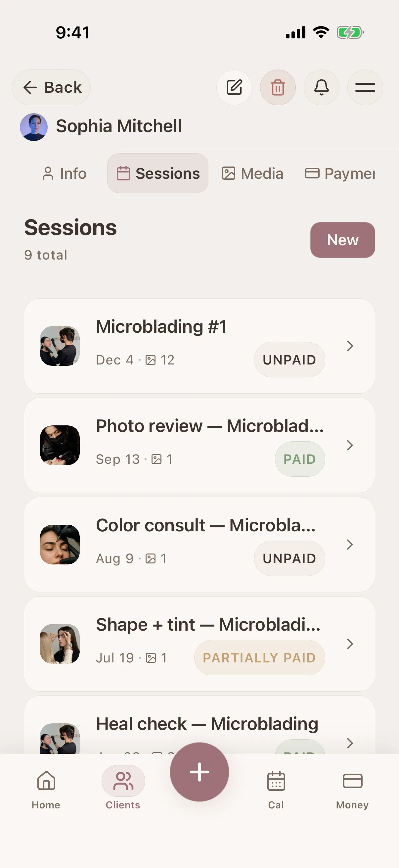Go to Home in bottom navigation
Viewport: 399px width, 868px height.
[46, 790]
